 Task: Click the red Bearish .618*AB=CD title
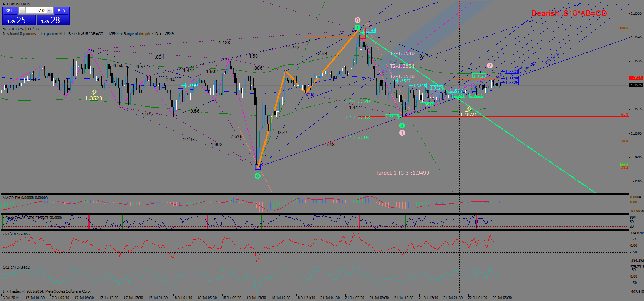(569, 13)
